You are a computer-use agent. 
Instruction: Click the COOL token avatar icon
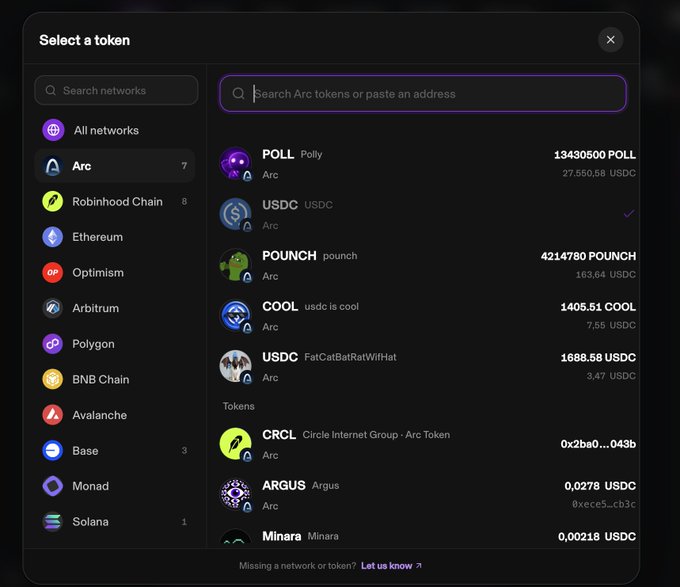tap(235, 316)
